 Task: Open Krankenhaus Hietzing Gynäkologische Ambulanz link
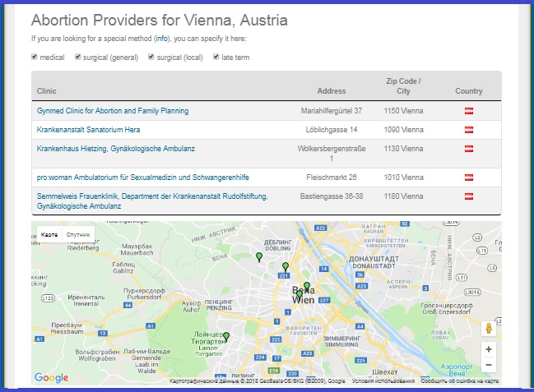tap(116, 149)
